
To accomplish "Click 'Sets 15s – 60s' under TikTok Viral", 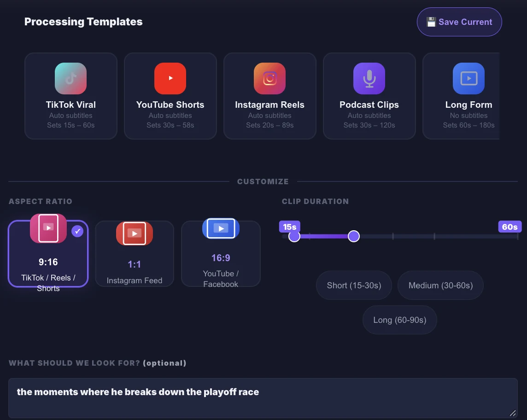I will [x=70, y=125].
